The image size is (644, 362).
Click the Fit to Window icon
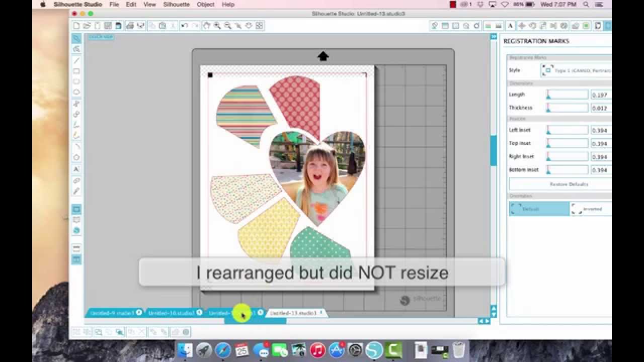[x=260, y=26]
